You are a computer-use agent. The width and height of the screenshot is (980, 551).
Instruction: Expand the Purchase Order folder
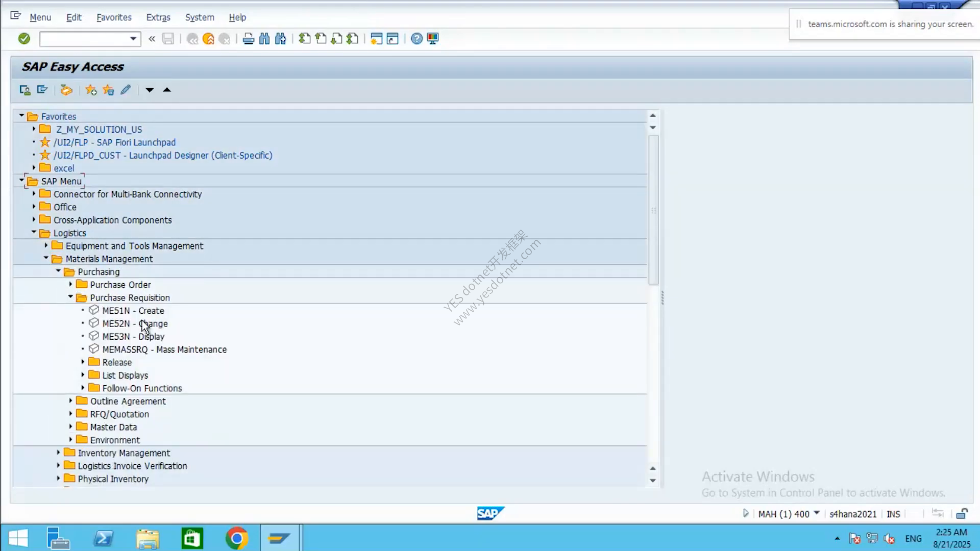tap(70, 284)
